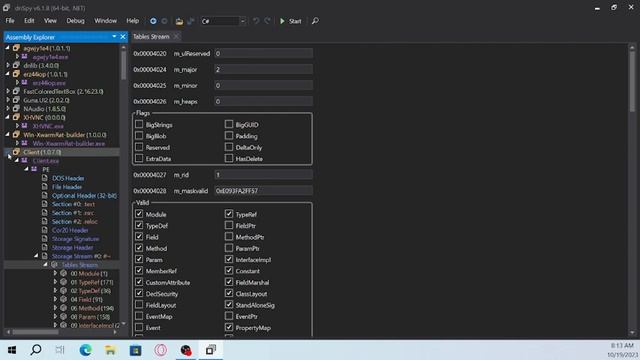
Task: Open the View menu
Action: tap(50, 21)
